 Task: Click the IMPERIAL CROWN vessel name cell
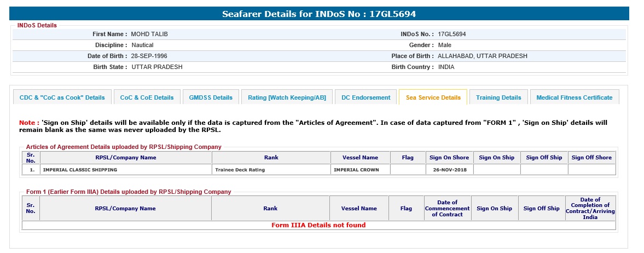(356, 170)
